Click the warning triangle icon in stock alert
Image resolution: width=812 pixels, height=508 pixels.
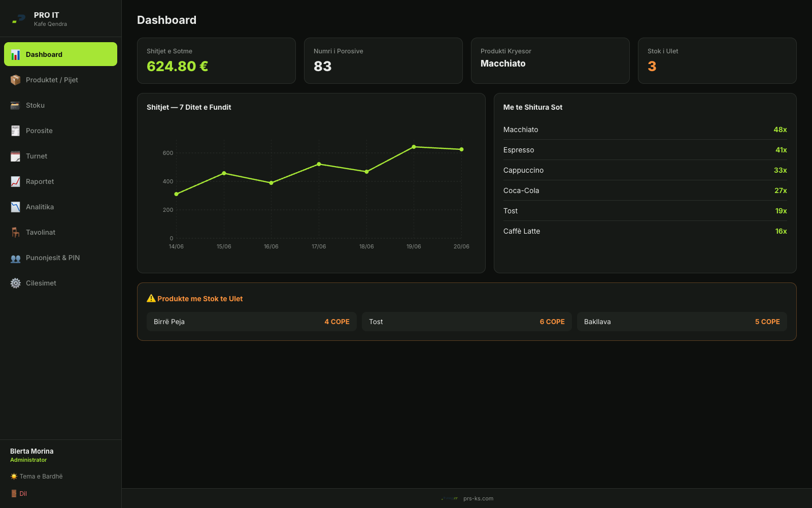pyautogui.click(x=151, y=298)
